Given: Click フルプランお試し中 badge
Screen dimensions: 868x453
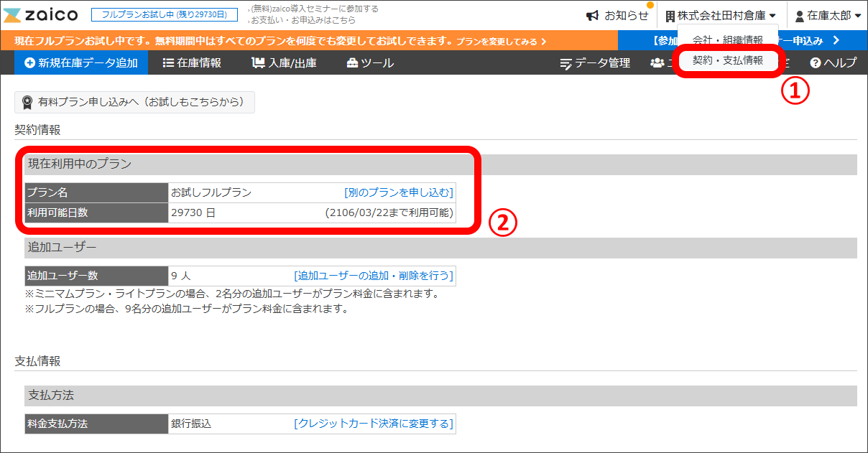Looking at the screenshot, I should click(165, 15).
